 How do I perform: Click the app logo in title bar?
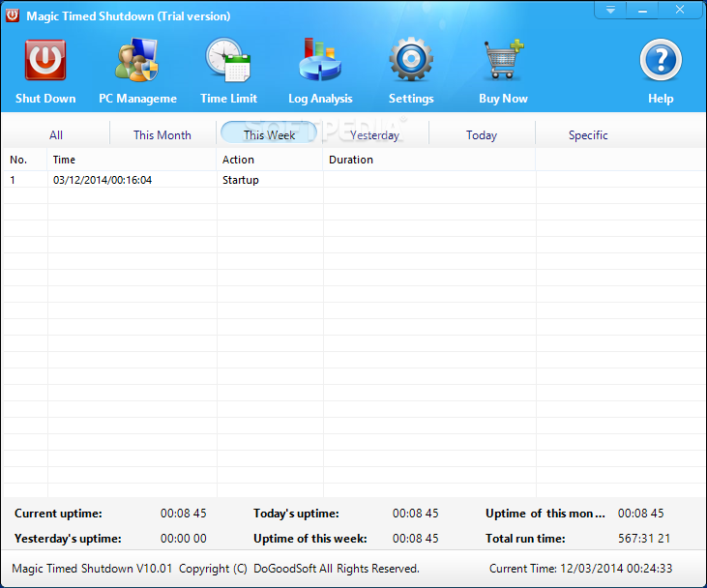13,15
